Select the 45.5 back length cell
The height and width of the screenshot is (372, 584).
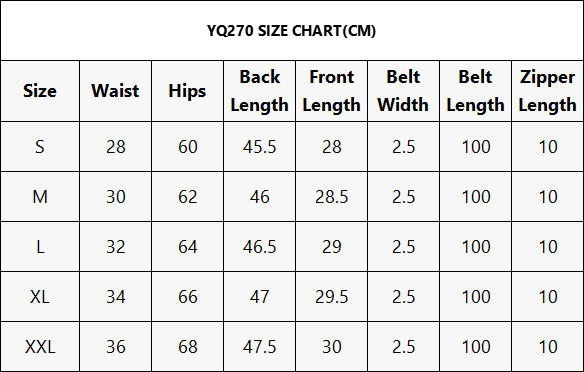(x=260, y=147)
